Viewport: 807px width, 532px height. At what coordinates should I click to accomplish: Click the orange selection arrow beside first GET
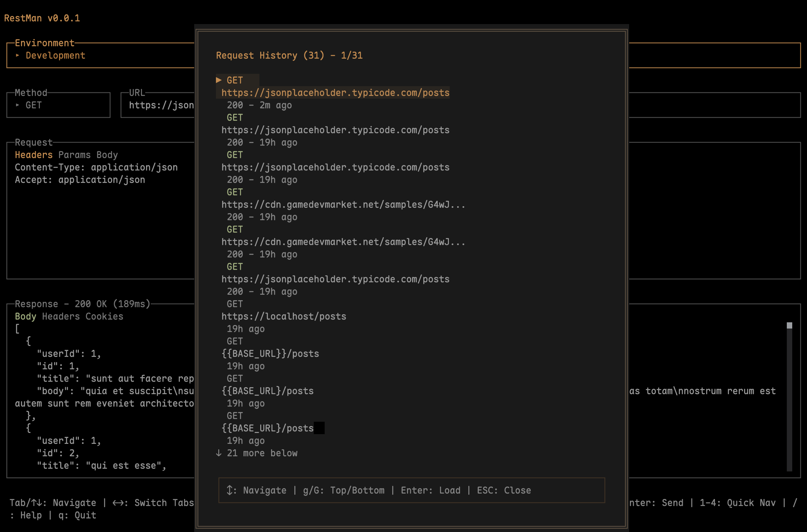219,80
